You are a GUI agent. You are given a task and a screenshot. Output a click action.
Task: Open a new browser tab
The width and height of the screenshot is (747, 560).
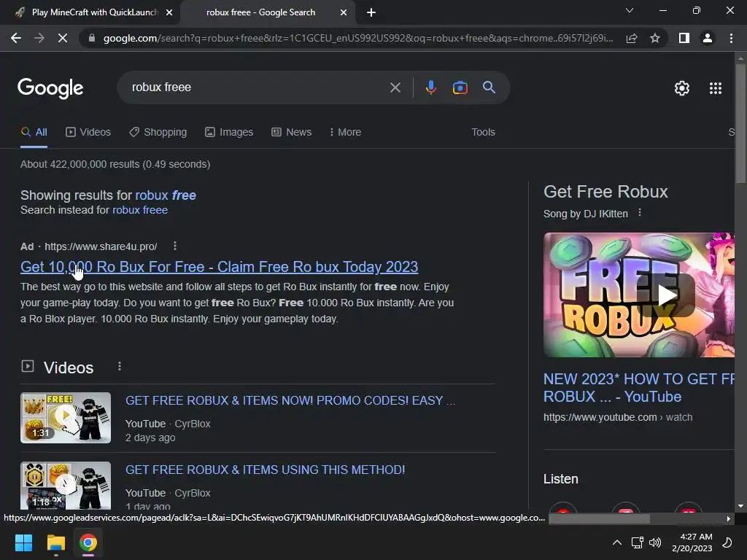click(x=371, y=12)
